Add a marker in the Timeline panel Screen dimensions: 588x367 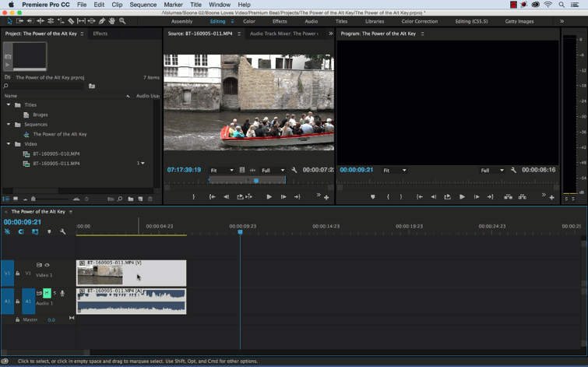click(x=49, y=231)
